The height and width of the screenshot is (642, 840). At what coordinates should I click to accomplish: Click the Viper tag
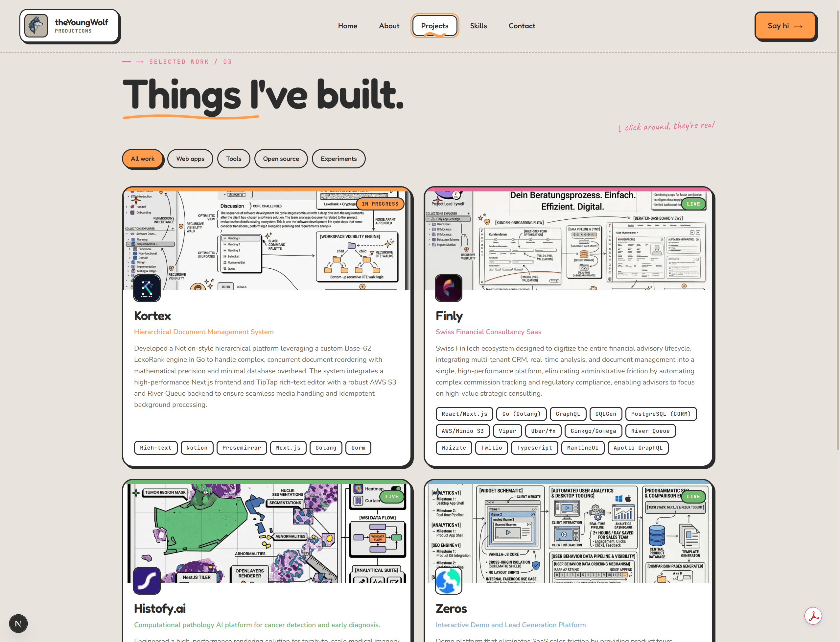coord(507,431)
